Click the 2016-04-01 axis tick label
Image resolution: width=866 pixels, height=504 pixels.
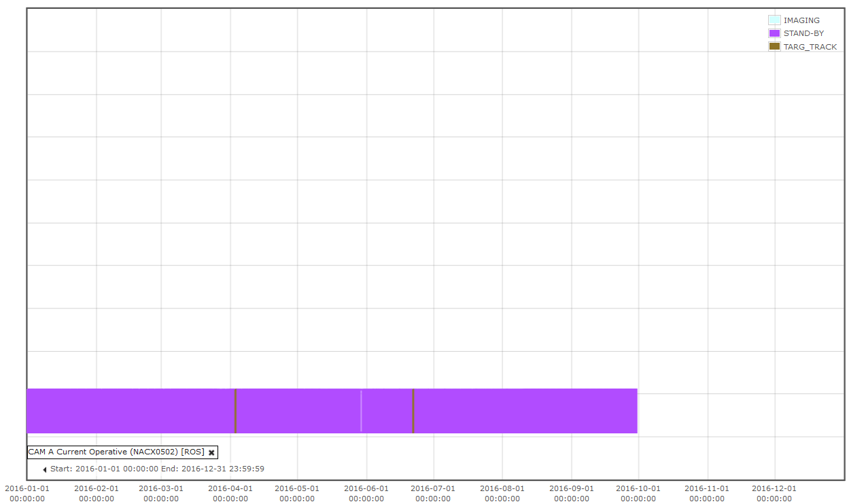[230, 493]
